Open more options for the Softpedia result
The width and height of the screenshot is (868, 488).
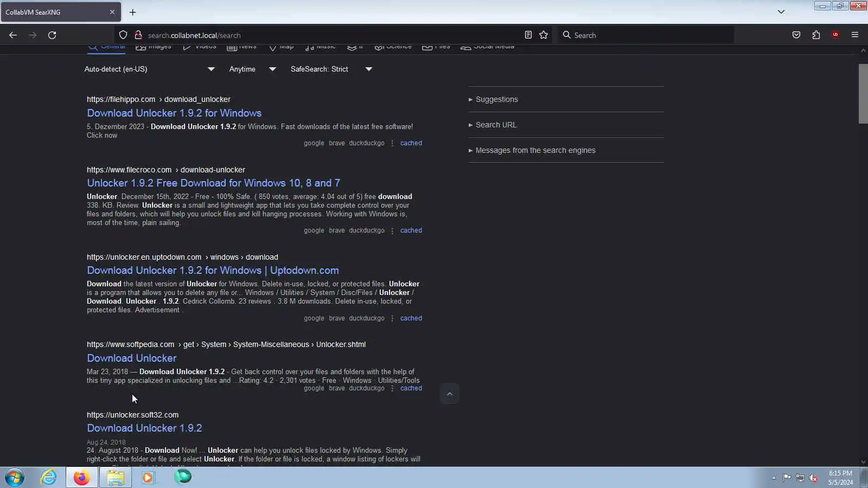[392, 388]
